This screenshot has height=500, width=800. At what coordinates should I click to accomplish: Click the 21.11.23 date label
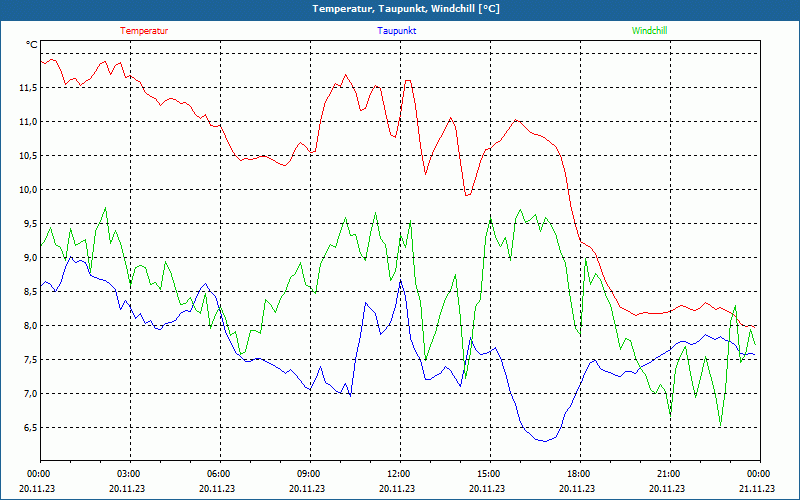pyautogui.click(x=757, y=489)
